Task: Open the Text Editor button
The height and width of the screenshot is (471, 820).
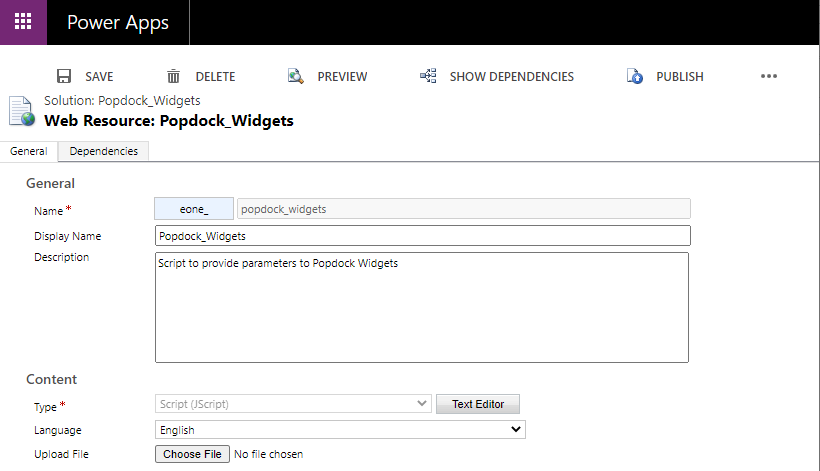Action: pyautogui.click(x=478, y=404)
